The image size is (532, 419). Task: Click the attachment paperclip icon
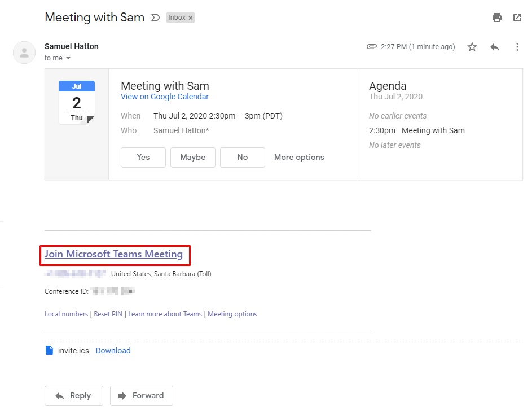[x=371, y=47]
